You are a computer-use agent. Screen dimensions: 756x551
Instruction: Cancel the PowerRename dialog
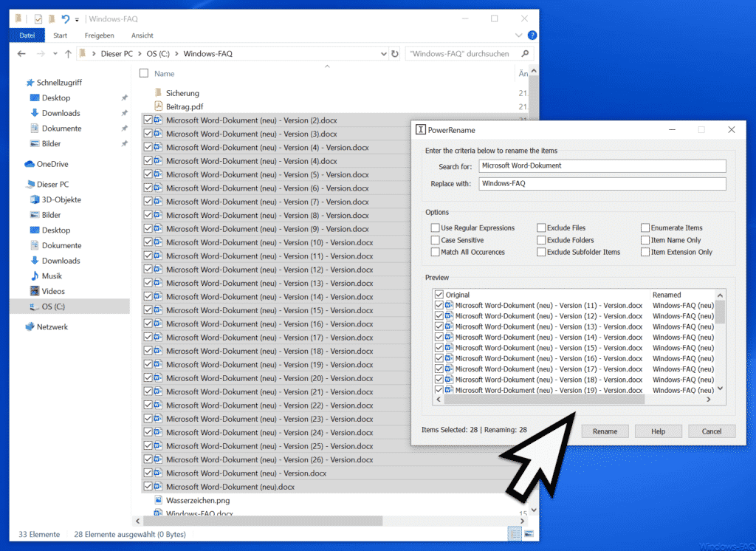pyautogui.click(x=711, y=431)
